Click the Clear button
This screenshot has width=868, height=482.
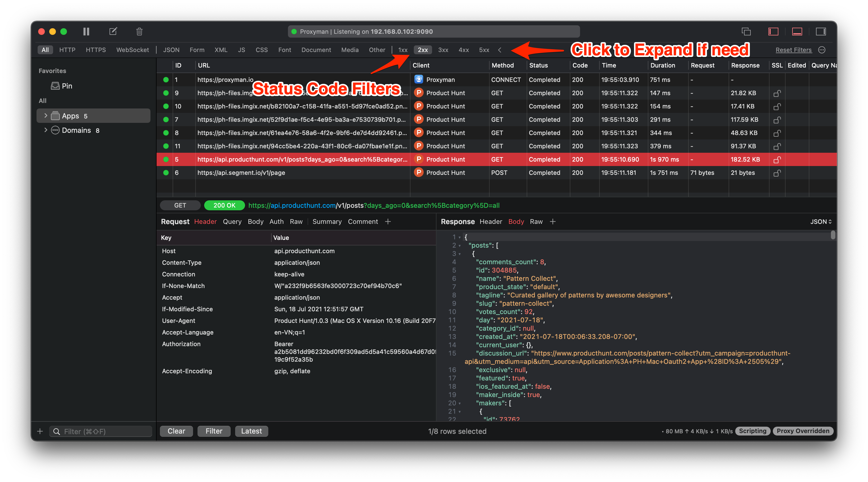click(176, 431)
